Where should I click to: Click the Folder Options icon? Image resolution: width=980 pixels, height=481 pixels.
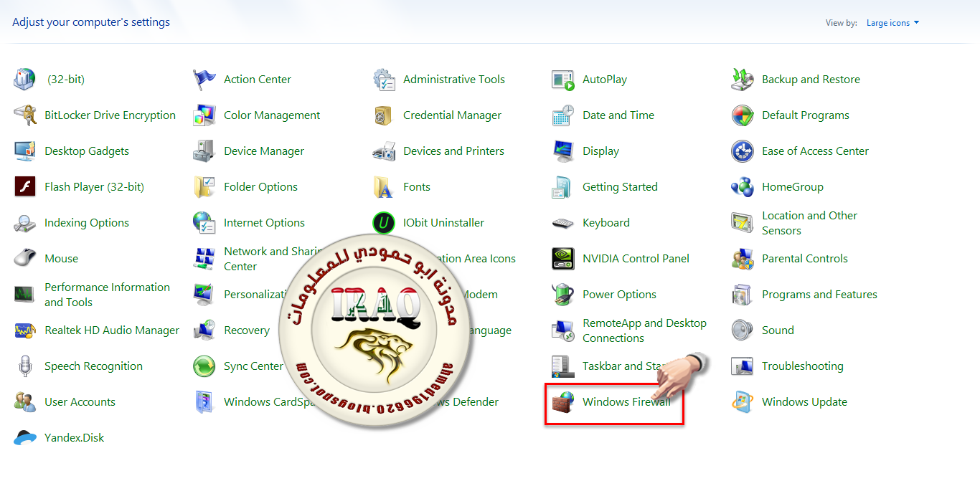(204, 187)
